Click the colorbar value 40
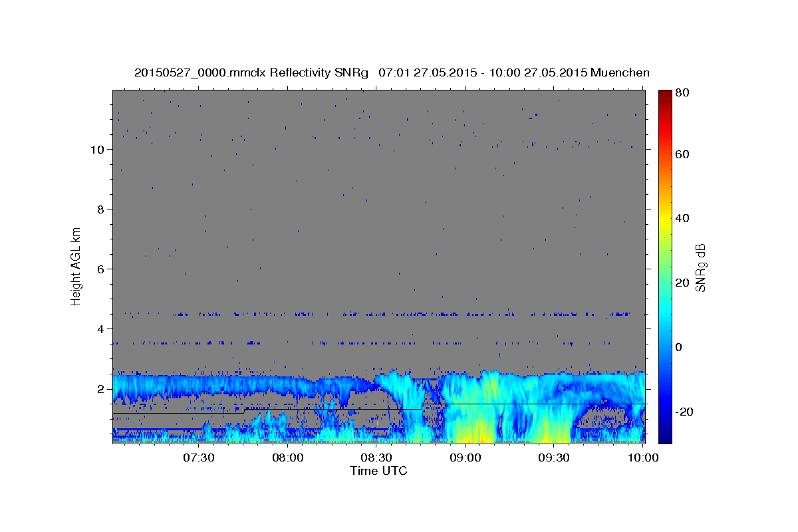This screenshot has height=532, width=798. 682,218
